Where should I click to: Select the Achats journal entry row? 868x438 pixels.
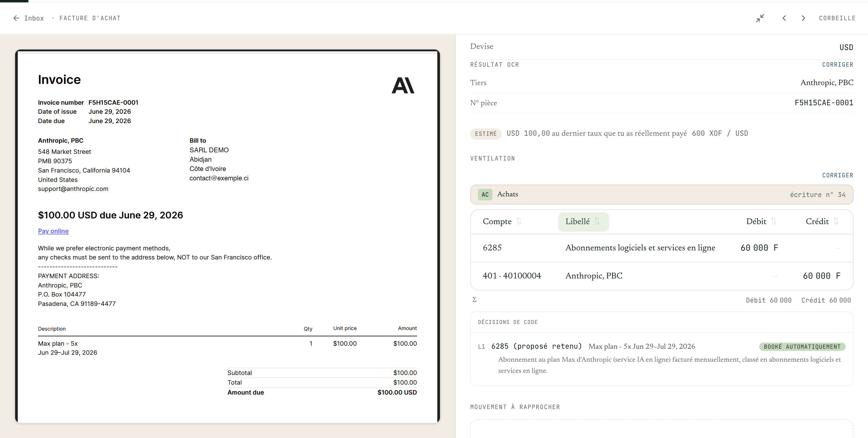coord(662,195)
